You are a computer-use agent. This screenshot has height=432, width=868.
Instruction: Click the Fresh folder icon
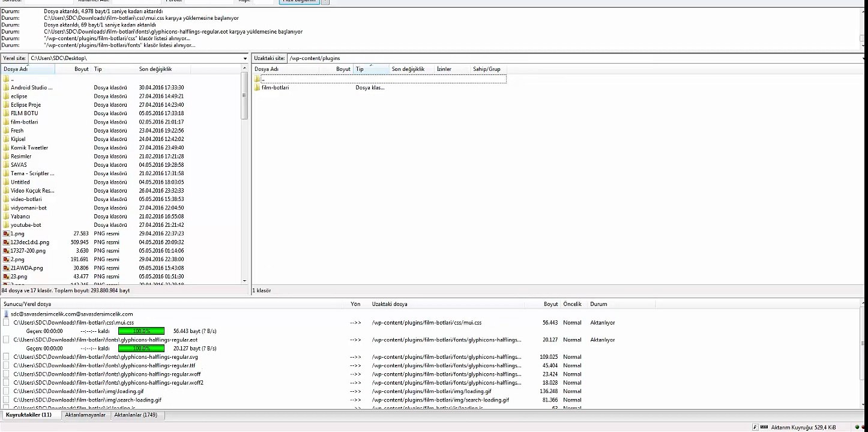coord(6,130)
